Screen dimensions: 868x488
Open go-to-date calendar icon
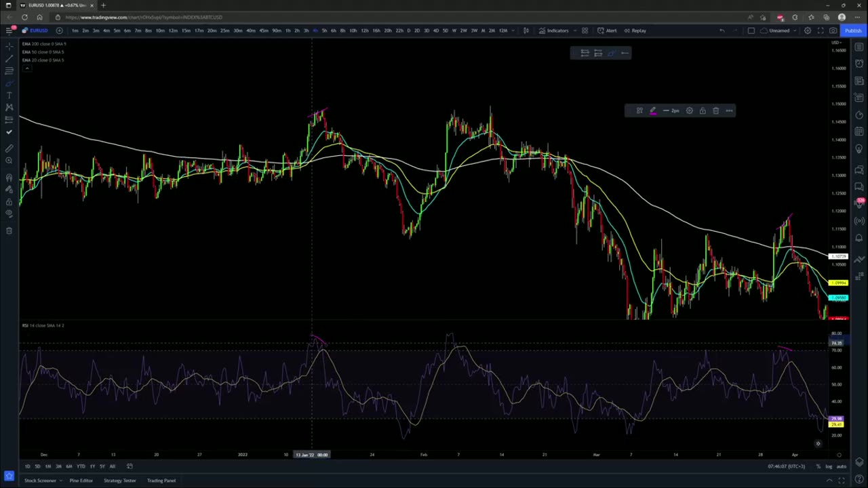(130, 466)
